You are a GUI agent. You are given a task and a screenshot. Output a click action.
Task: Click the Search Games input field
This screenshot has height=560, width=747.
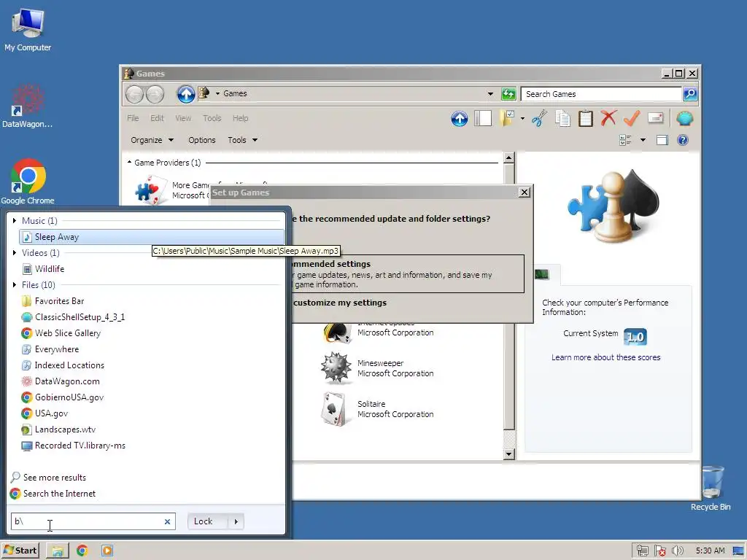point(601,94)
